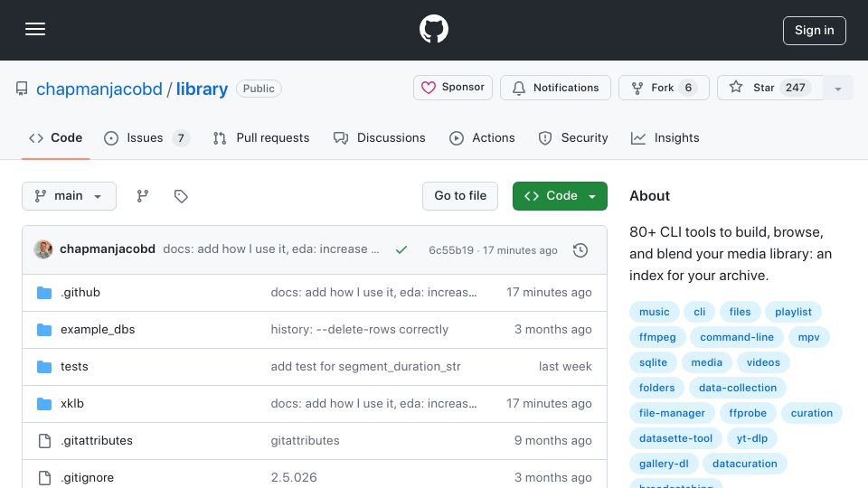The height and width of the screenshot is (488, 868).
Task: Click the tags icon
Action: (x=181, y=196)
